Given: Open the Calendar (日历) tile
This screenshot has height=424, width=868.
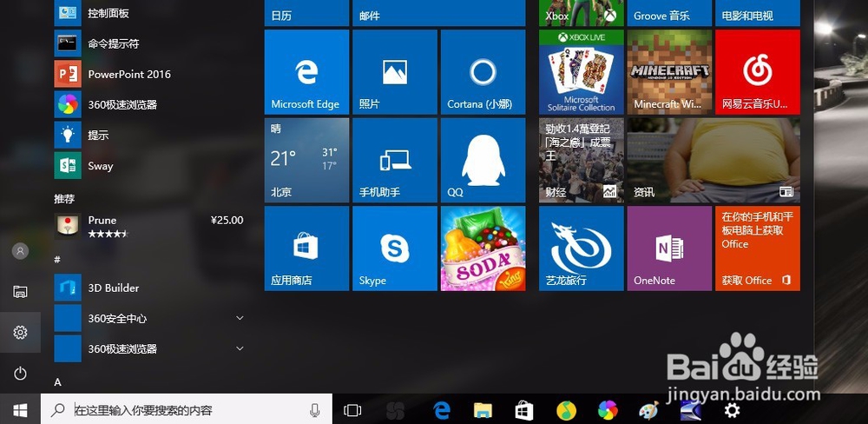Looking at the screenshot, I should pyautogui.click(x=306, y=13).
